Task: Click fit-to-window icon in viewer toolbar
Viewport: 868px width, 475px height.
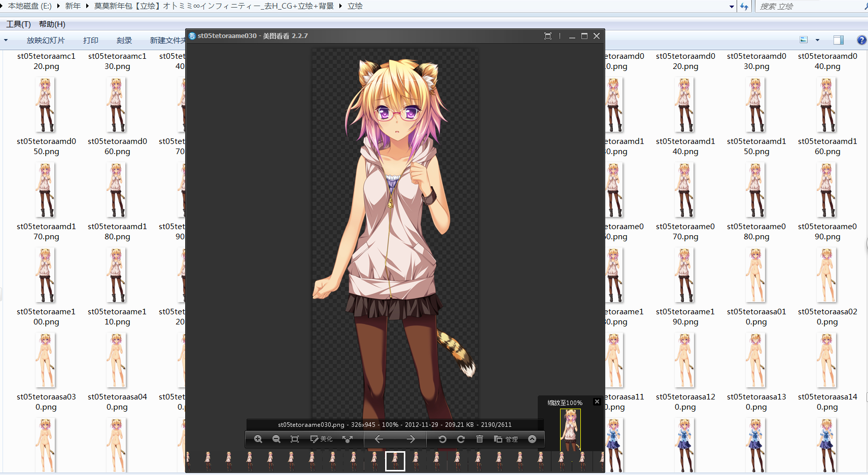Action: click(295, 439)
